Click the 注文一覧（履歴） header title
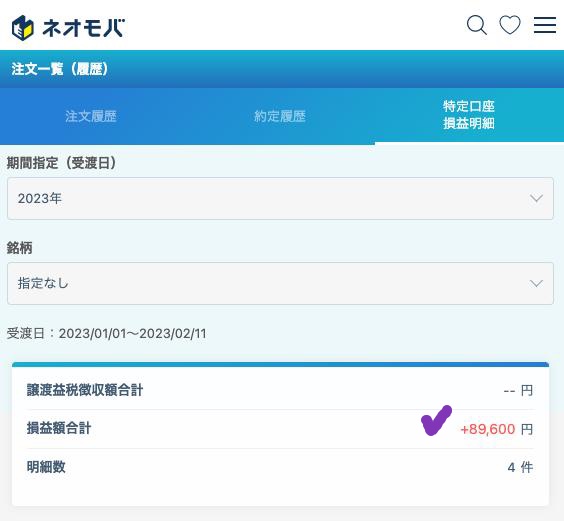The width and height of the screenshot is (564, 521). 60,69
